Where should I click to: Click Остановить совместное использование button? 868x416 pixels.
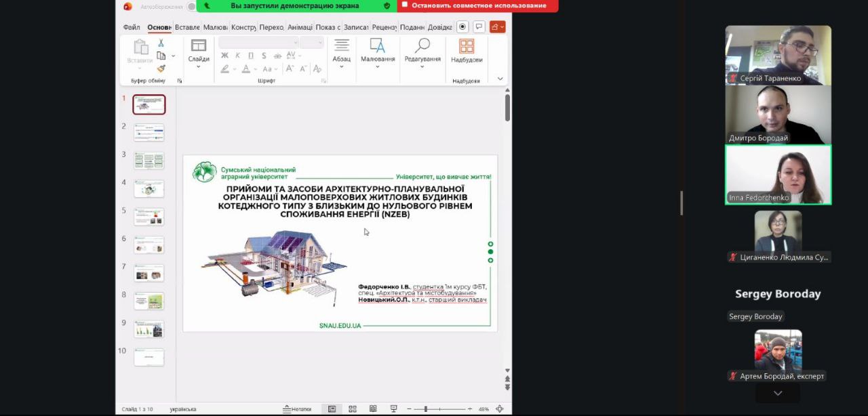click(477, 5)
